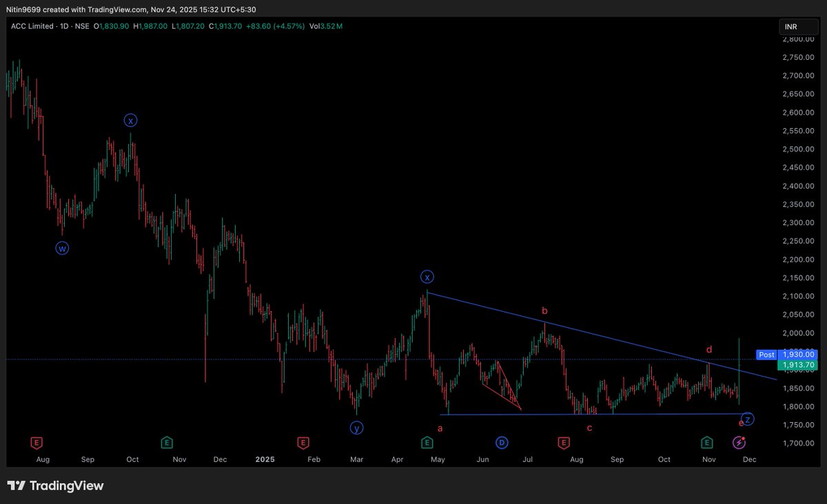
Task: Select the red wave label a
Action: click(440, 428)
